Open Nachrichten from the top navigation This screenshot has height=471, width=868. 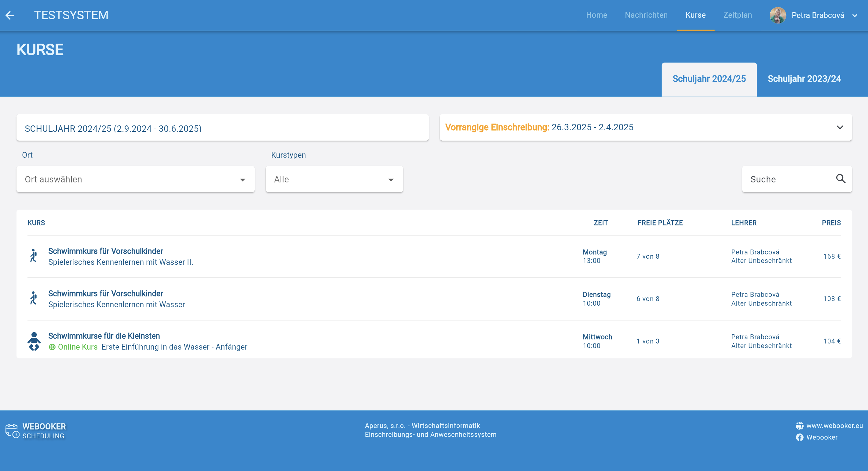[x=646, y=15]
